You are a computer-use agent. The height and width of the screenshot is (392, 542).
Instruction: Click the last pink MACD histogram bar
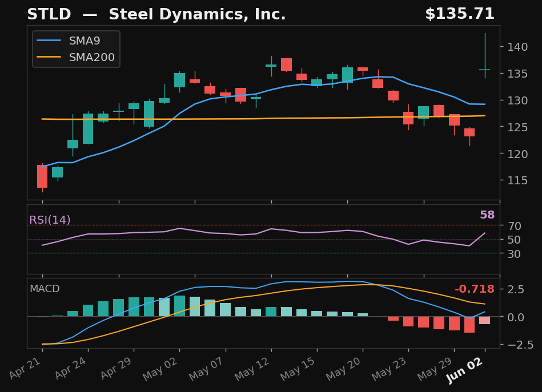485,320
